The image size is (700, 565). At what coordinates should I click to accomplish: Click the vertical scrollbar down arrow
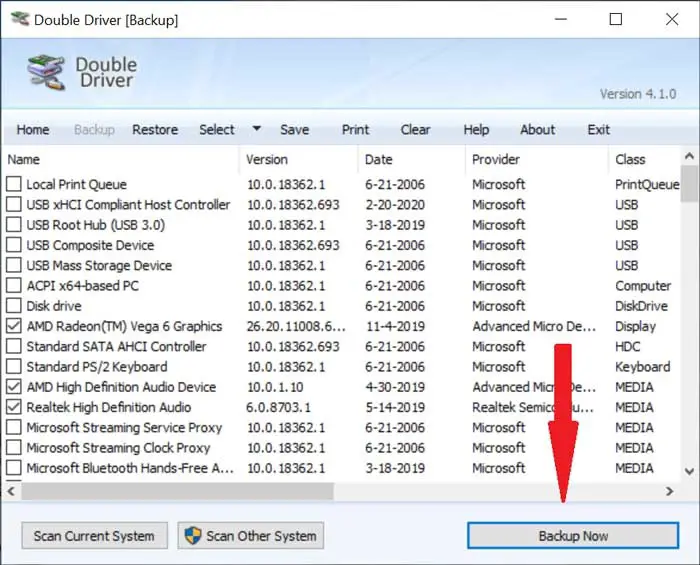click(689, 471)
